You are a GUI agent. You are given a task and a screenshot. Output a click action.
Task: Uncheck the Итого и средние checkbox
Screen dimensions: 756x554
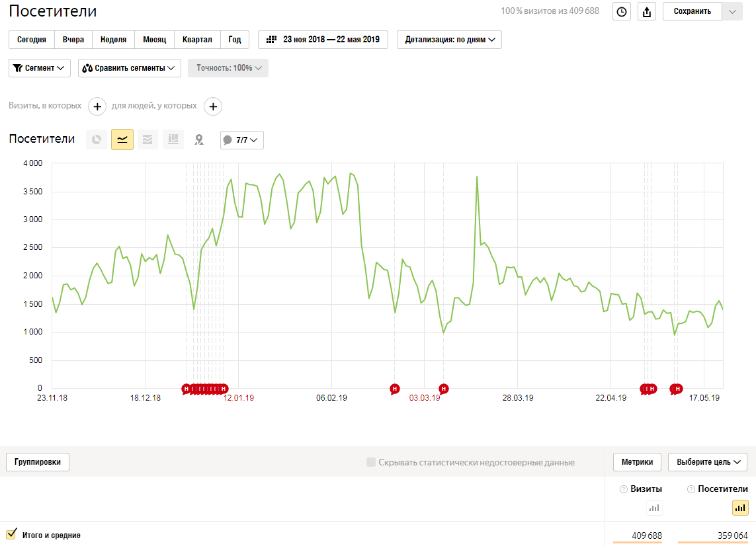click(11, 534)
